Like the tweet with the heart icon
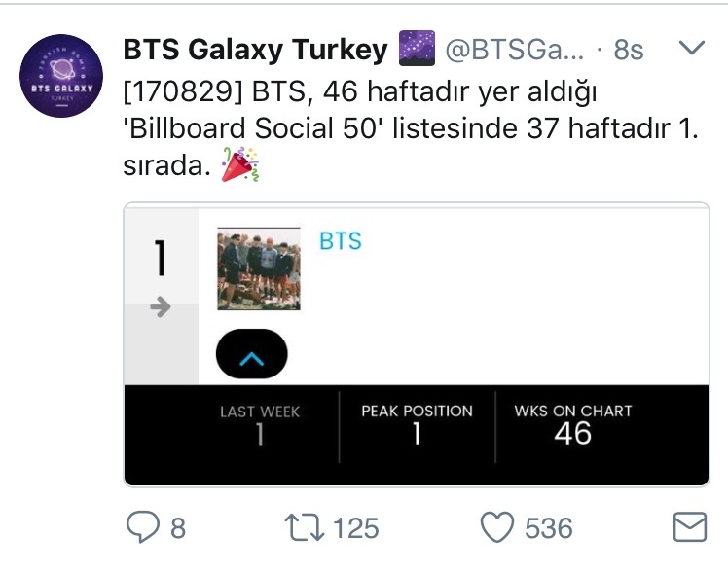The height and width of the screenshot is (573, 728). 497,527
